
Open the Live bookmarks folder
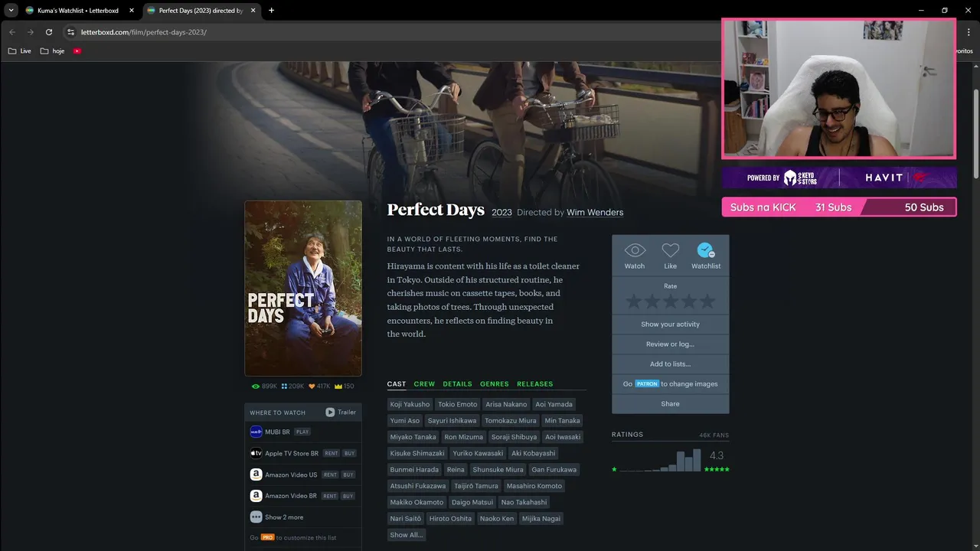click(x=20, y=51)
